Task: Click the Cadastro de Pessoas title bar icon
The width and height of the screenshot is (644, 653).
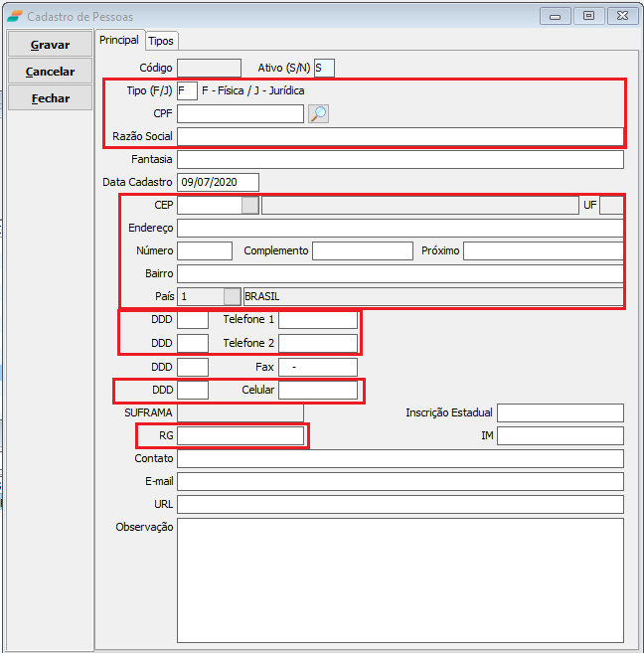Action: click(x=15, y=16)
